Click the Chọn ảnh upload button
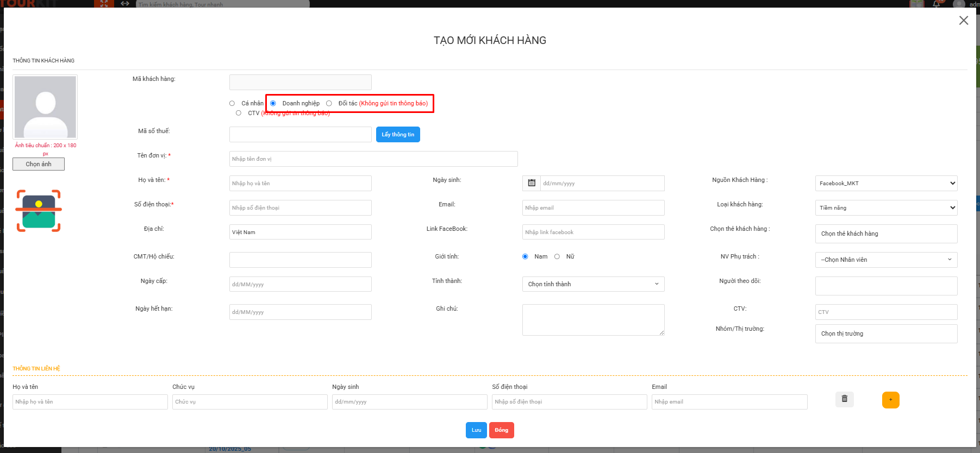 click(39, 164)
